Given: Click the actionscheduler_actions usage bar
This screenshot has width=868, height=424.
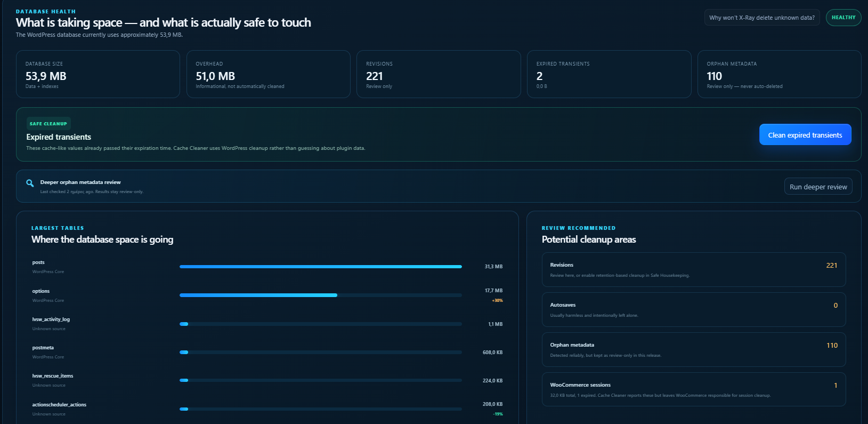Looking at the screenshot, I should (x=321, y=409).
